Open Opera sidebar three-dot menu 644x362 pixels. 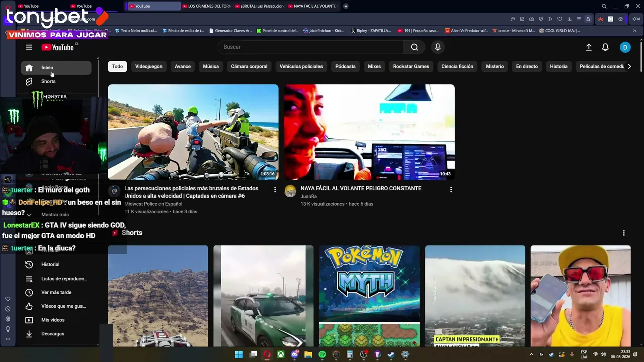pos(8,339)
